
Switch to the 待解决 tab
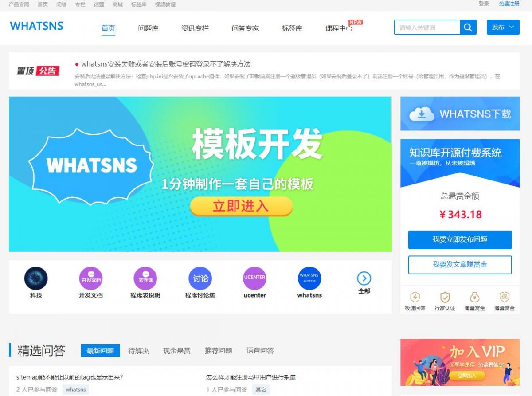point(138,351)
